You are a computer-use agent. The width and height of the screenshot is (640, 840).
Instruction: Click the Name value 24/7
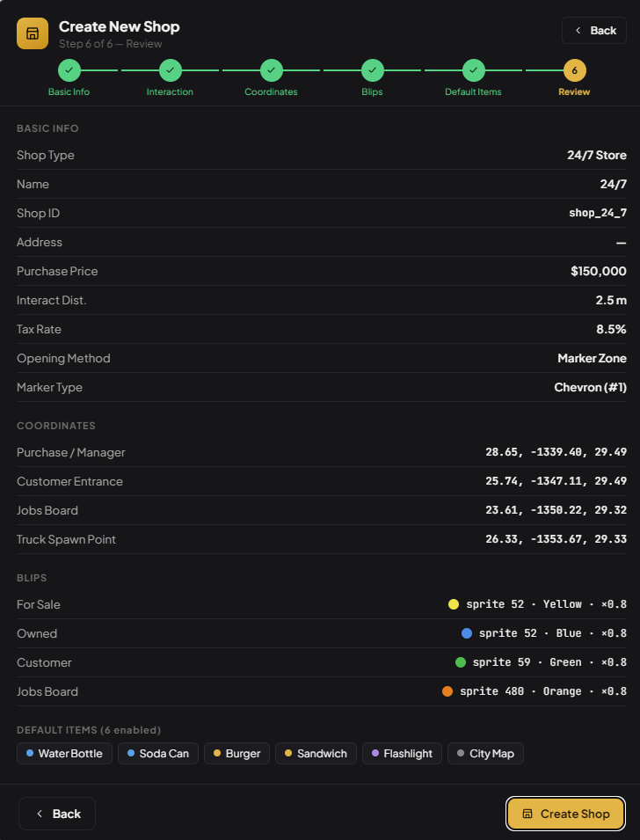click(614, 185)
